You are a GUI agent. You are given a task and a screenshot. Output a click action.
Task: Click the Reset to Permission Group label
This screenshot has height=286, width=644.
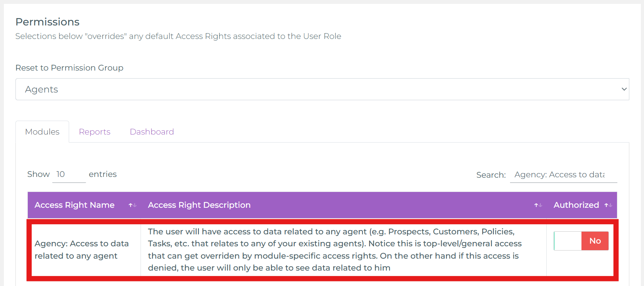[69, 68]
